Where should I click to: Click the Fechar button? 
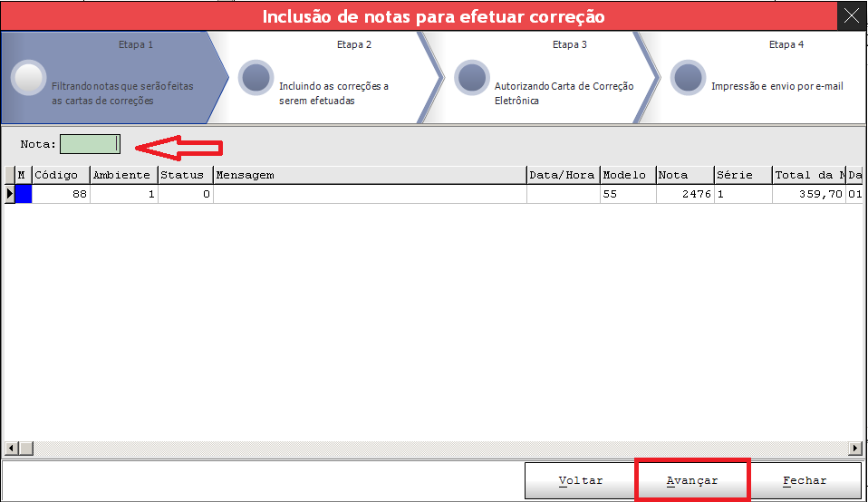[805, 480]
